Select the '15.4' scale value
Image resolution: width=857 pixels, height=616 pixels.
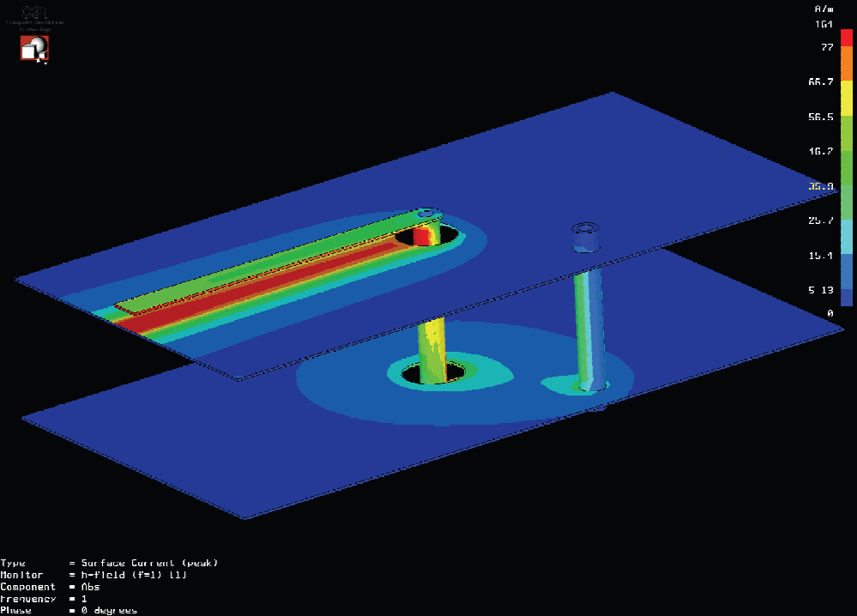[821, 256]
